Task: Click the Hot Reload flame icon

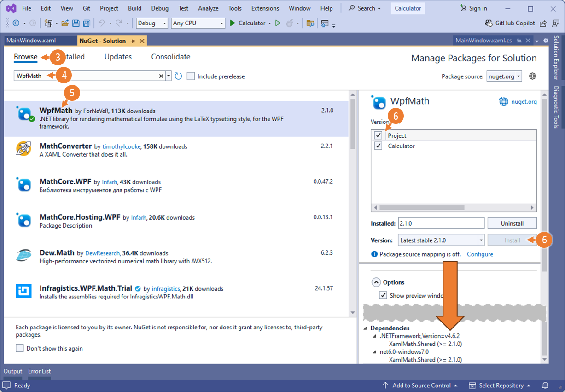Action: tap(290, 23)
